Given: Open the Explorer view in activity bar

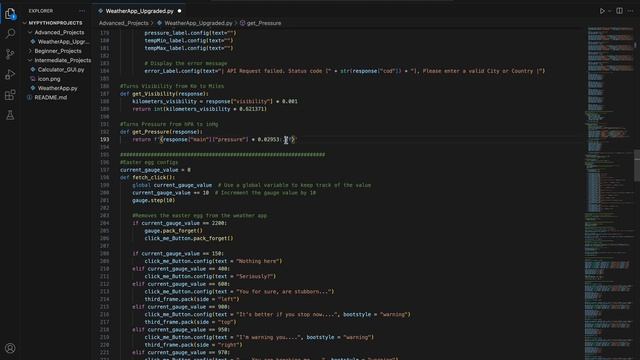Looking at the screenshot, I should point(10,13).
